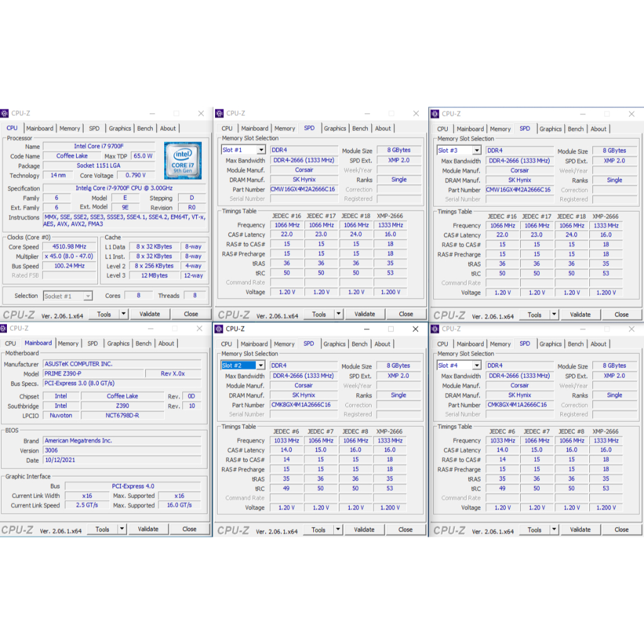644x644 pixels.
Task: Close the Slot #2 window with the X
Action: tap(415, 329)
